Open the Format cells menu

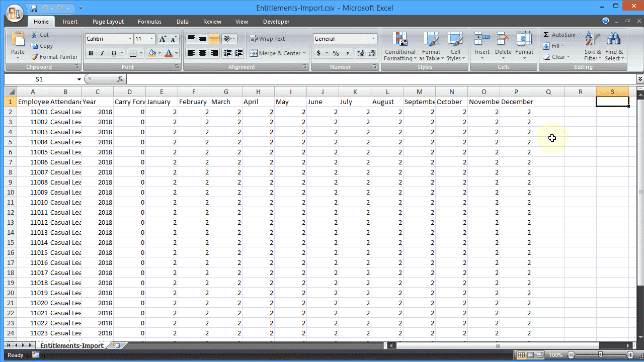click(x=524, y=46)
